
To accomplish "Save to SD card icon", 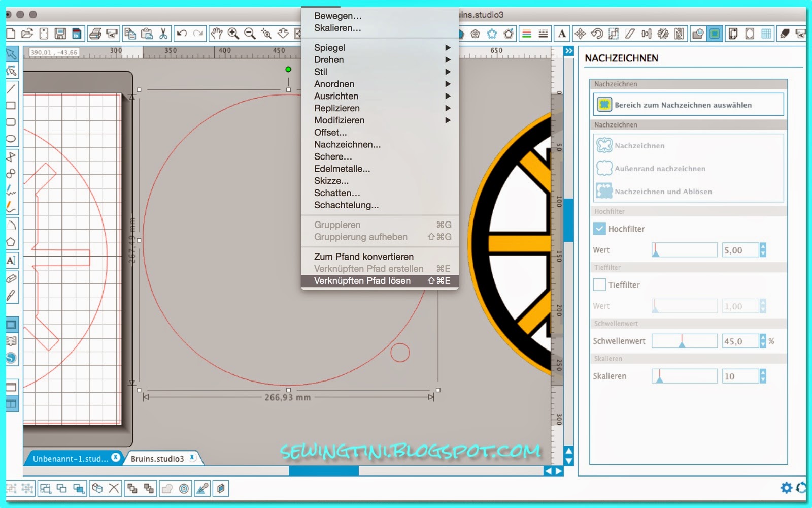I will (x=77, y=34).
